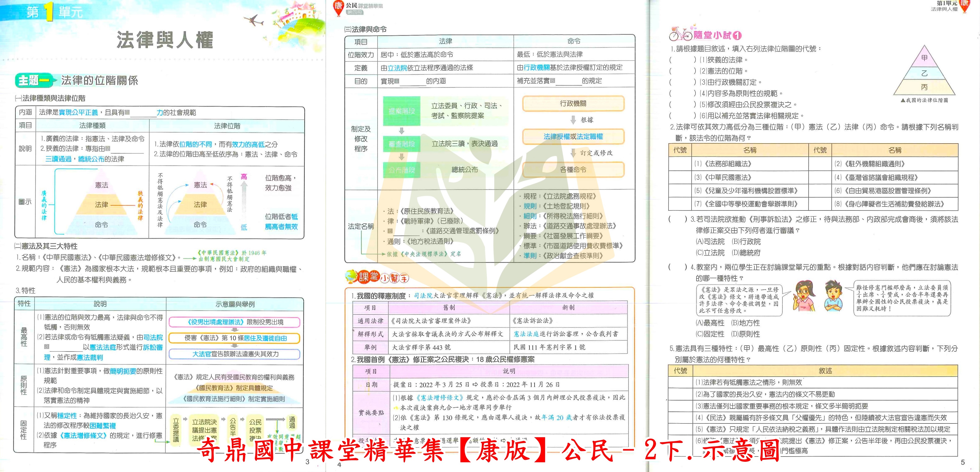This screenshot has width=980, height=472.
Task: Click the cell 最低：低於憲法與法律
Action: click(x=574, y=54)
